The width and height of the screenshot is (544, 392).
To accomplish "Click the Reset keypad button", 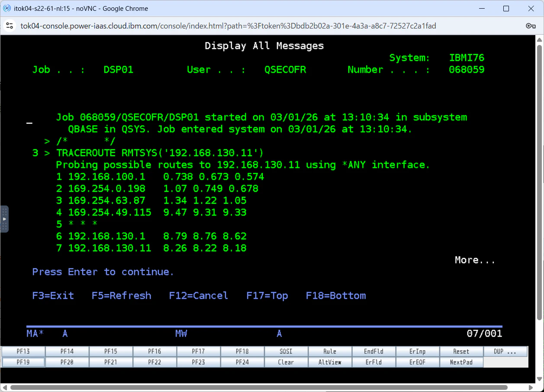I will click(x=461, y=351).
